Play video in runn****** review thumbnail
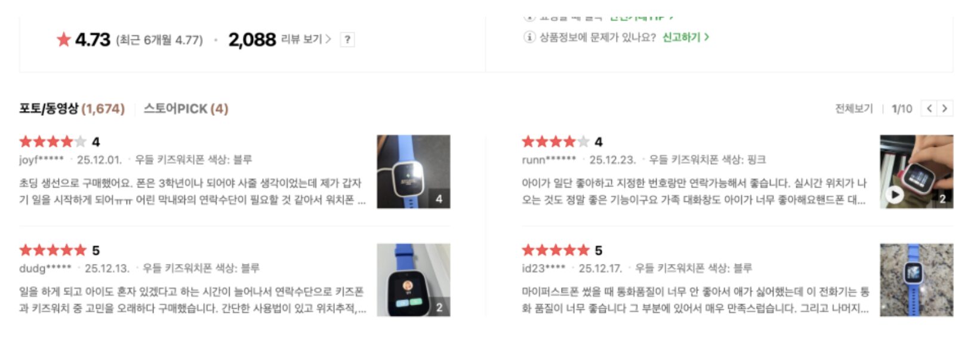Image resolution: width=980 pixels, height=338 pixels. pyautogui.click(x=894, y=195)
